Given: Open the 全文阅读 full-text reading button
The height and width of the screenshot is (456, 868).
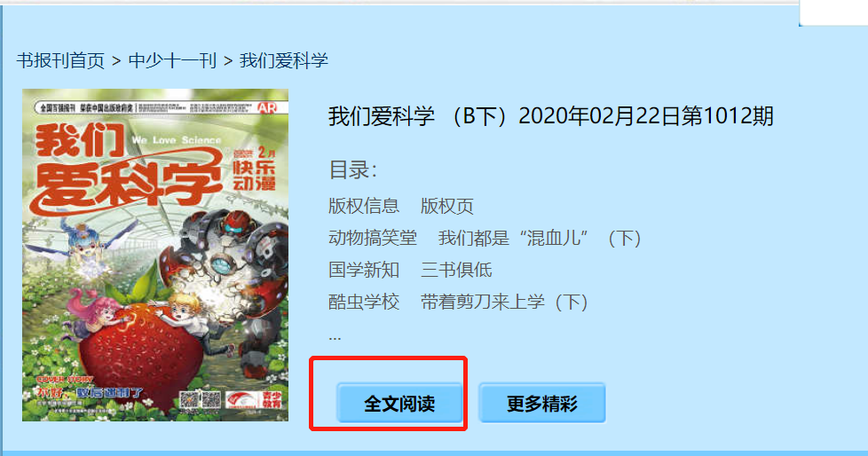Looking at the screenshot, I should 399,403.
